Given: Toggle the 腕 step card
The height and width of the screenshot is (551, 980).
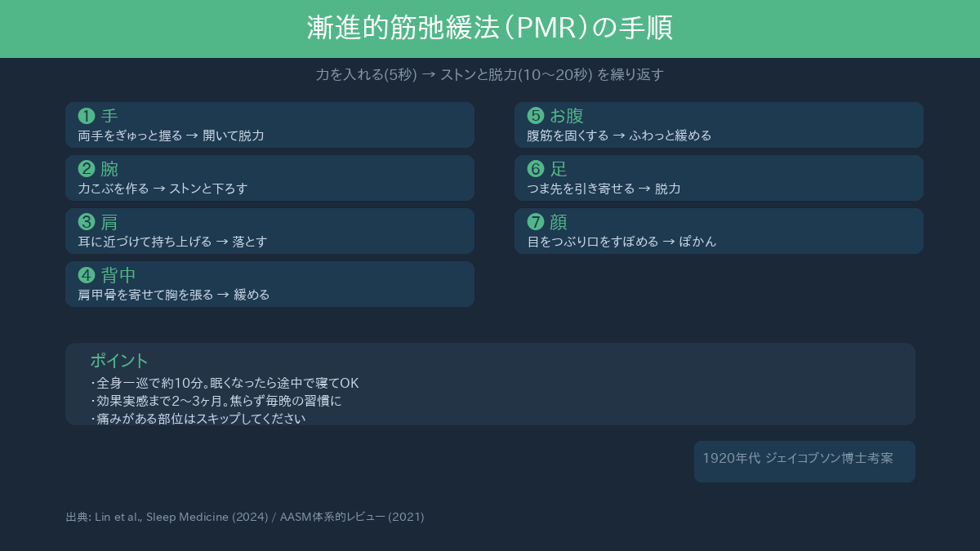Looking at the screenshot, I should tap(269, 177).
